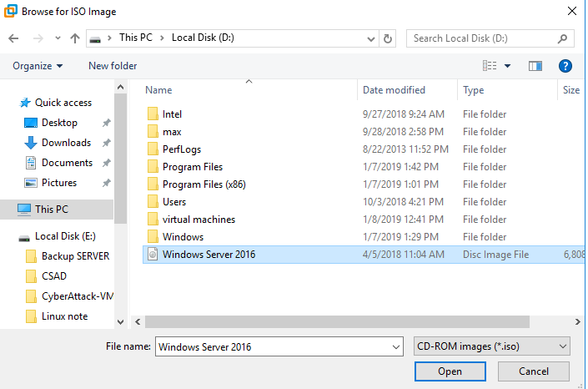Sort by the Type column

click(x=473, y=90)
